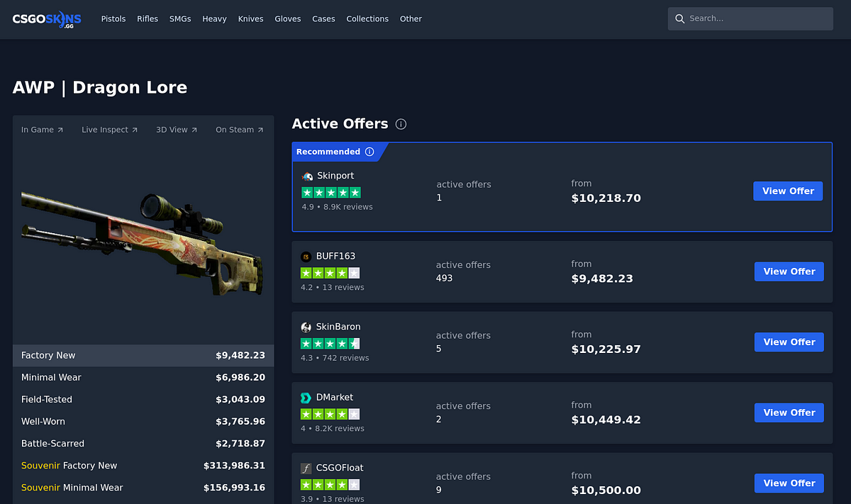The height and width of the screenshot is (504, 851).
Task: Open the Pistols menu
Action: pos(113,19)
